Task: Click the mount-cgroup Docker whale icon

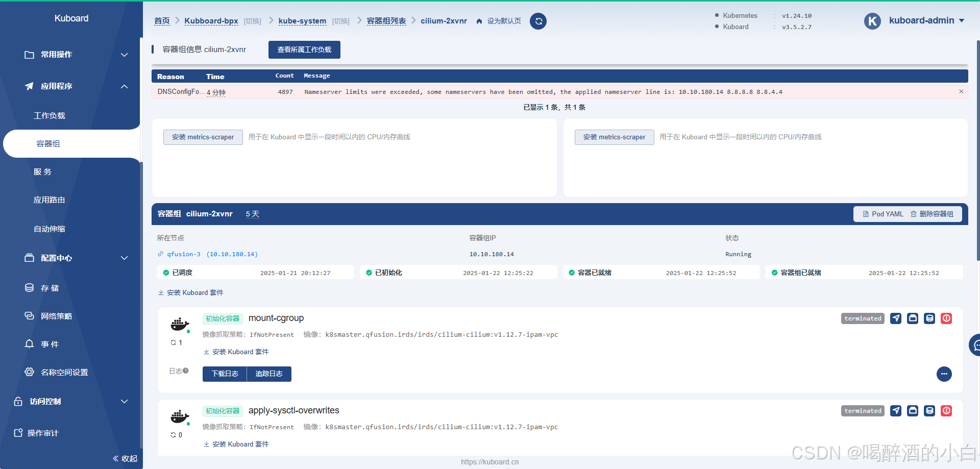Action: tap(179, 324)
